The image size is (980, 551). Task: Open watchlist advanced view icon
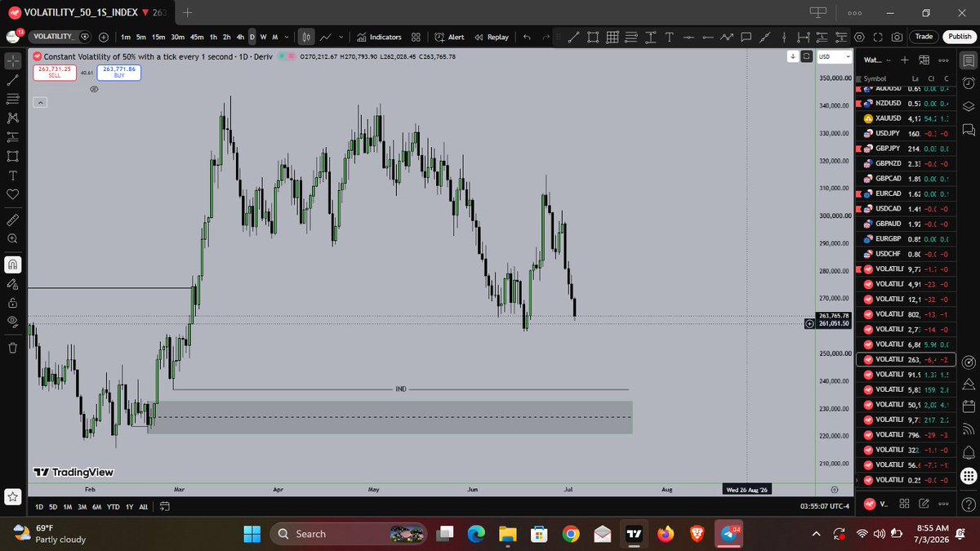tap(924, 60)
